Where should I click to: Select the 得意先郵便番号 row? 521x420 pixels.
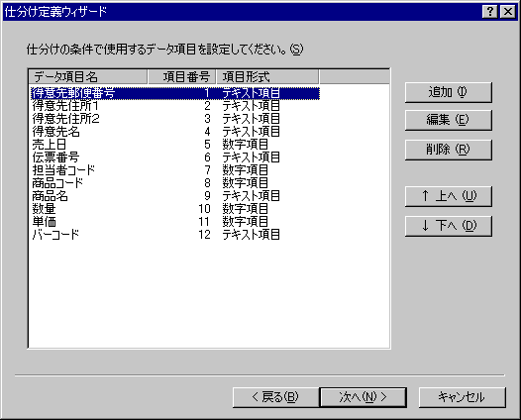[175, 93]
